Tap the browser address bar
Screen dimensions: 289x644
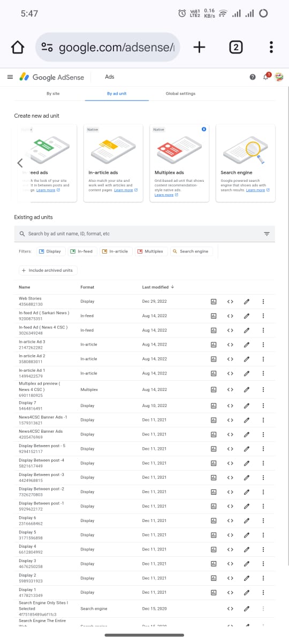point(108,48)
